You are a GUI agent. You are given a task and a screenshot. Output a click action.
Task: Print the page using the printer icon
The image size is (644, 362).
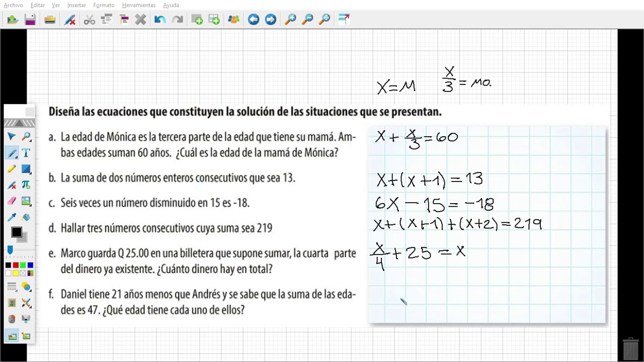[50, 20]
